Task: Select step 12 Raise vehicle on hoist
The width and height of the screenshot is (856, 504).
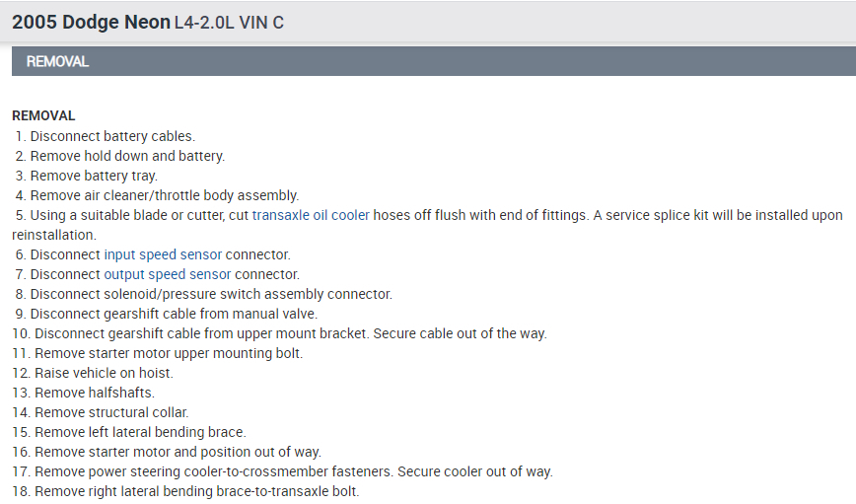Action: pos(104,373)
